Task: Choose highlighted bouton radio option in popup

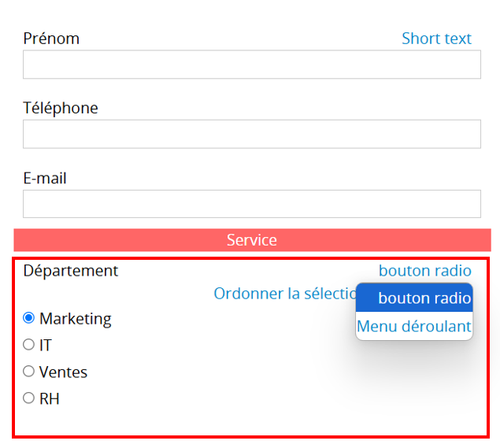Action: [414, 298]
